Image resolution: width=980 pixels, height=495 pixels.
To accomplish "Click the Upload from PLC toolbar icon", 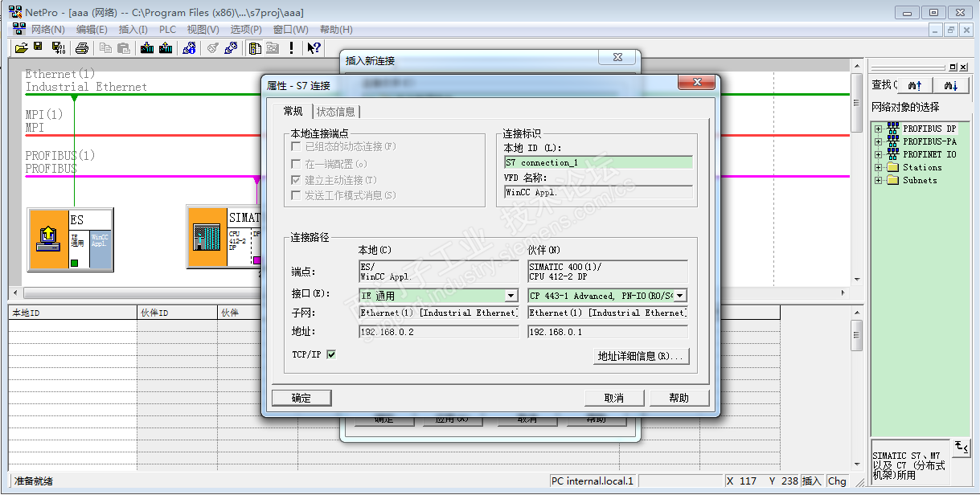I will click(x=166, y=48).
